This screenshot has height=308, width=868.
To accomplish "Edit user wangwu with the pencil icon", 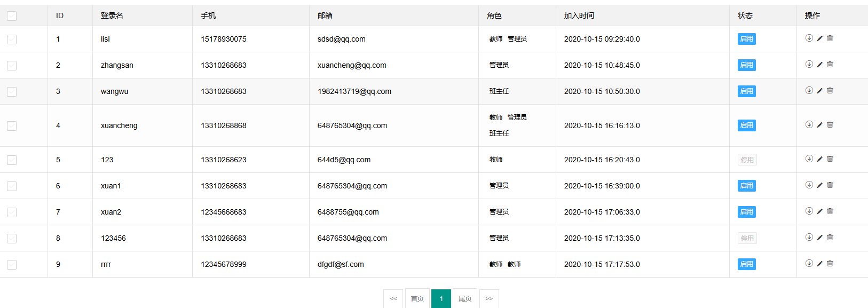I will click(x=819, y=91).
